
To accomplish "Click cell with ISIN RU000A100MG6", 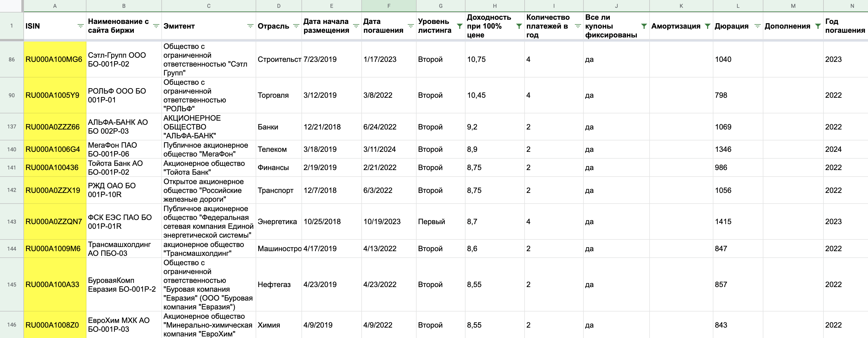I will pyautogui.click(x=55, y=59).
